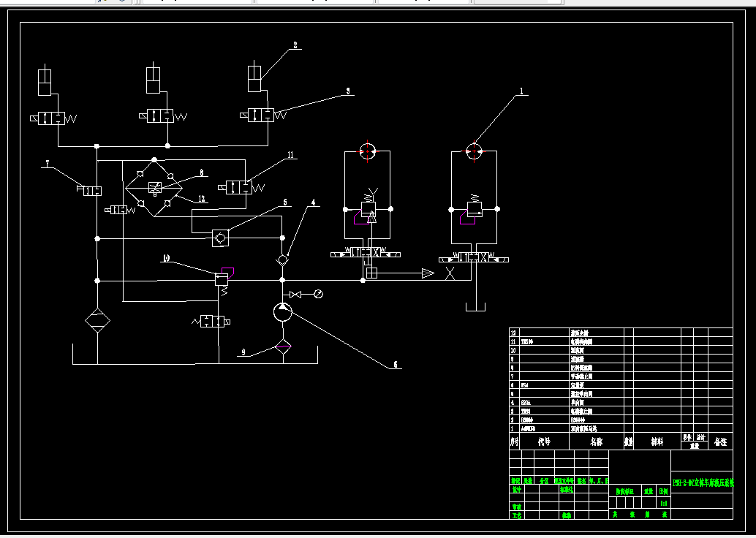Select the 材料 header in the parts list
This screenshot has width=756, height=538.
click(657, 441)
